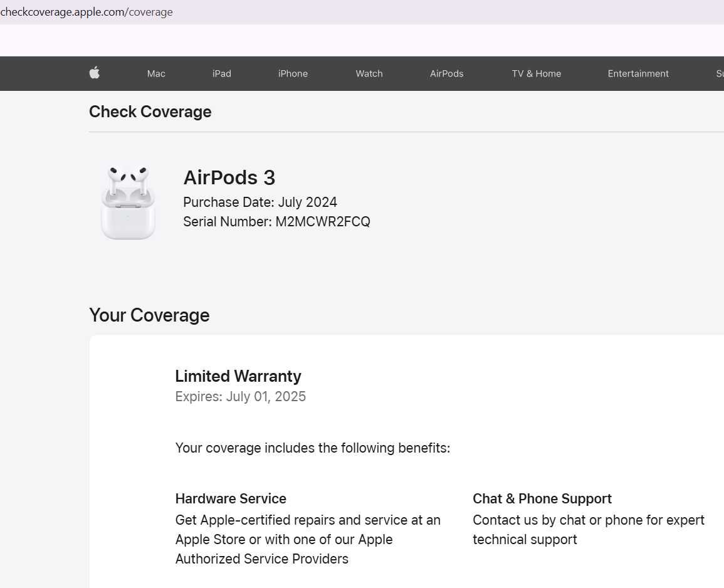Click the Hardware Service heading

[231, 499]
